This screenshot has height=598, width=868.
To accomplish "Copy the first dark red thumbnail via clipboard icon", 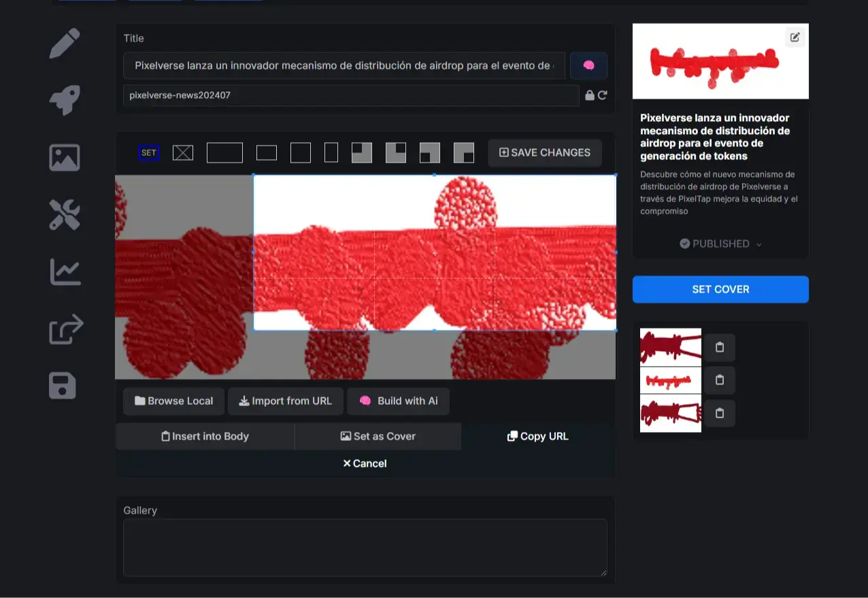I will tap(720, 348).
